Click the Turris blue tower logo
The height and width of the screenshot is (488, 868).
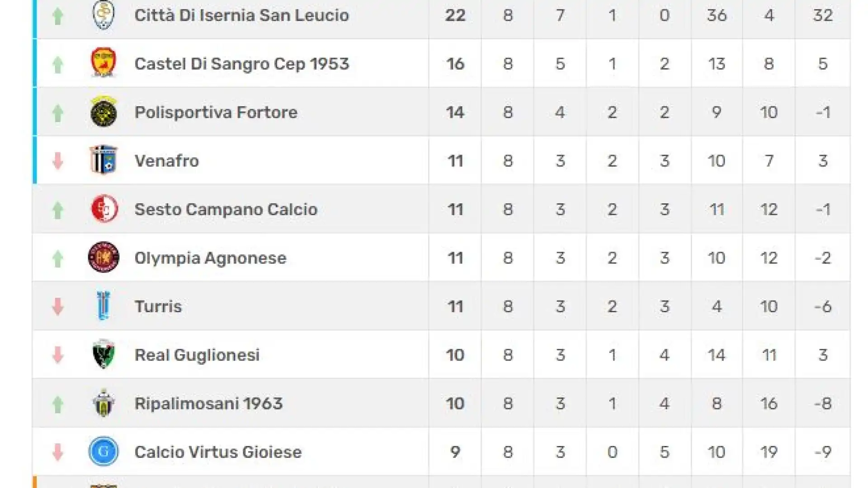[x=104, y=306]
